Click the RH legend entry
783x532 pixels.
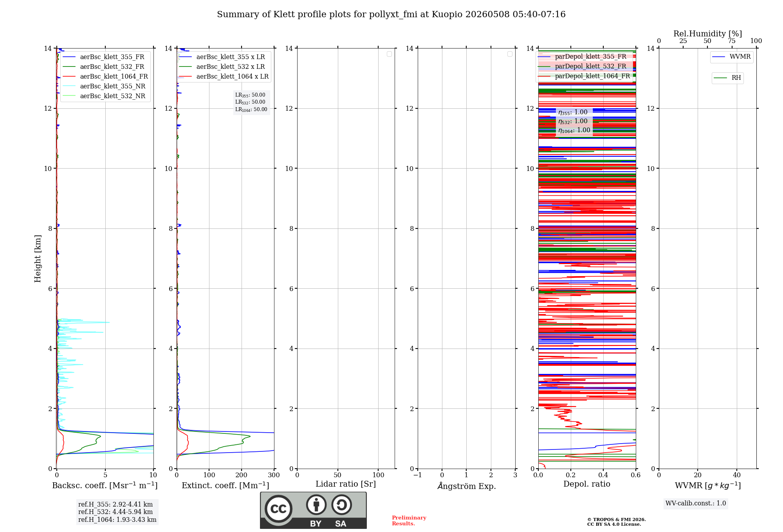[727, 78]
